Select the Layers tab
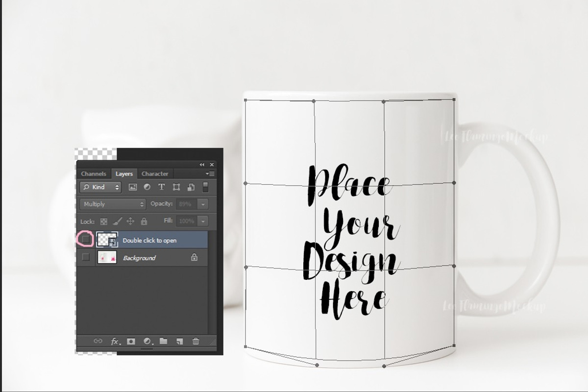The width and height of the screenshot is (588, 392). (x=124, y=173)
